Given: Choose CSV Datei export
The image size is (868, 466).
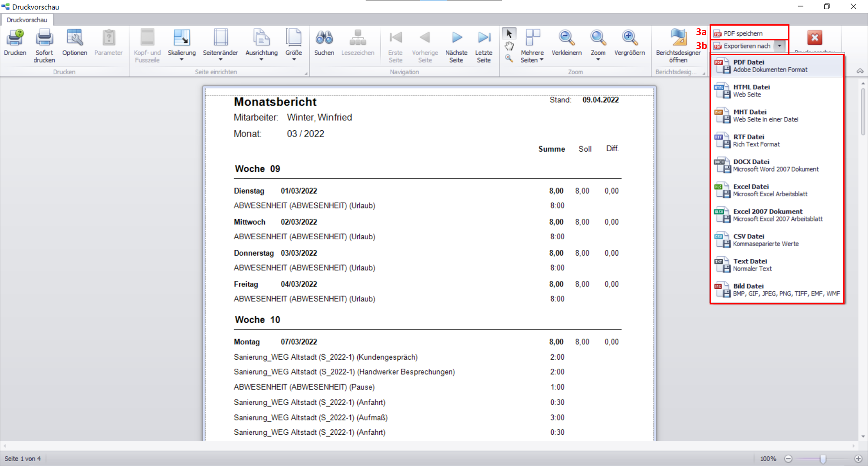Looking at the screenshot, I should click(x=777, y=240).
